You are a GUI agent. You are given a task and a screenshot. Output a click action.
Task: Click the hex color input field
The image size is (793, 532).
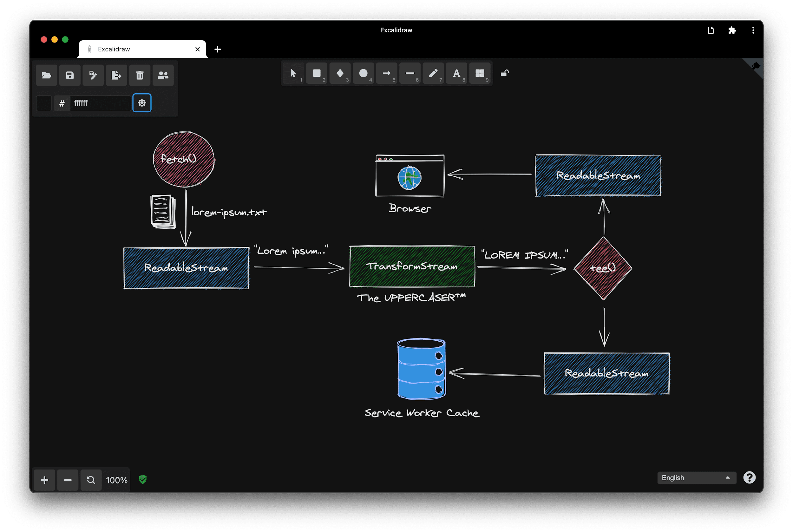pyautogui.click(x=98, y=102)
